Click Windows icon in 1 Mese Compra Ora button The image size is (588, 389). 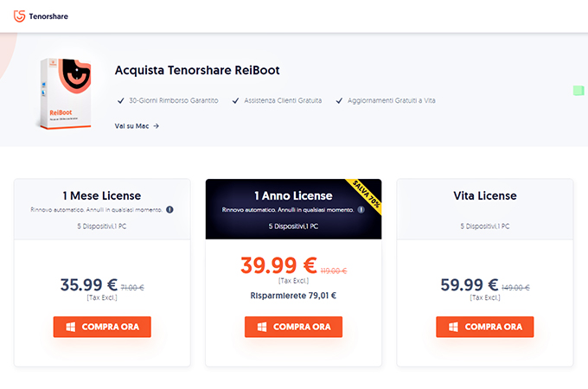[71, 327]
